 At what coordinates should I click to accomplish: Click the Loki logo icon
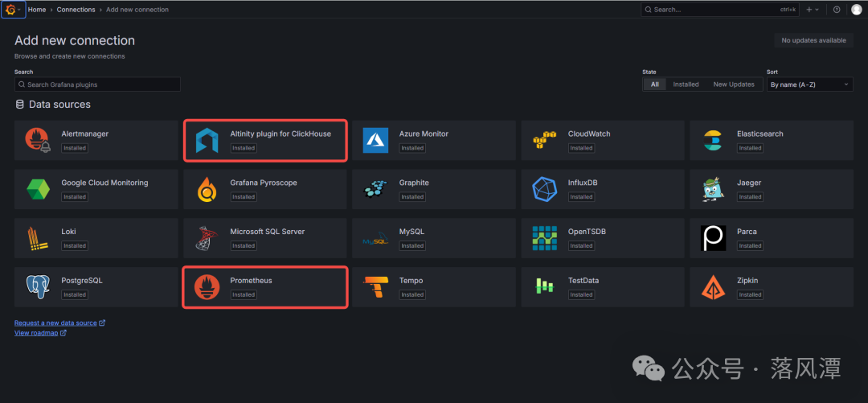tap(38, 238)
